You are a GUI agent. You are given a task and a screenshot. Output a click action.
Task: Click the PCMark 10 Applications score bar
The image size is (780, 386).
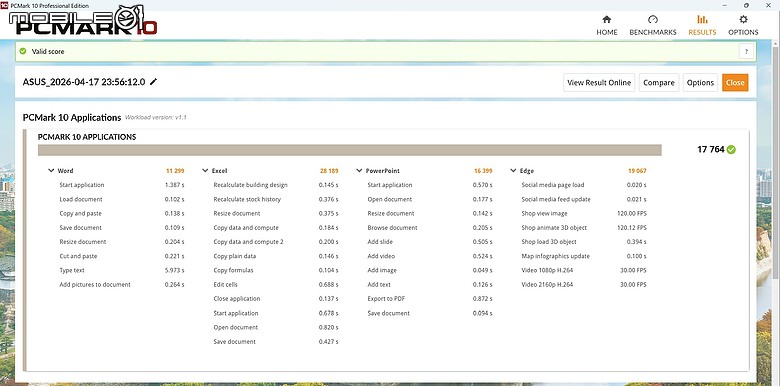(x=350, y=150)
